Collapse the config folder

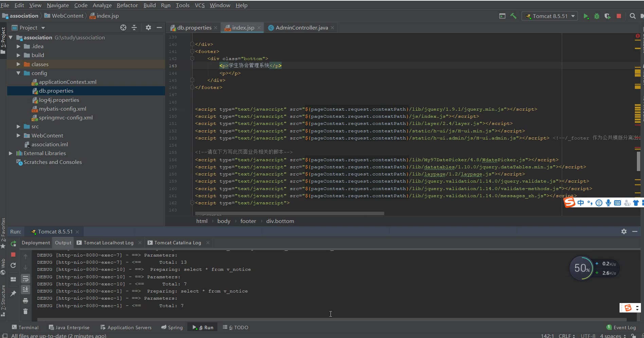click(x=19, y=73)
